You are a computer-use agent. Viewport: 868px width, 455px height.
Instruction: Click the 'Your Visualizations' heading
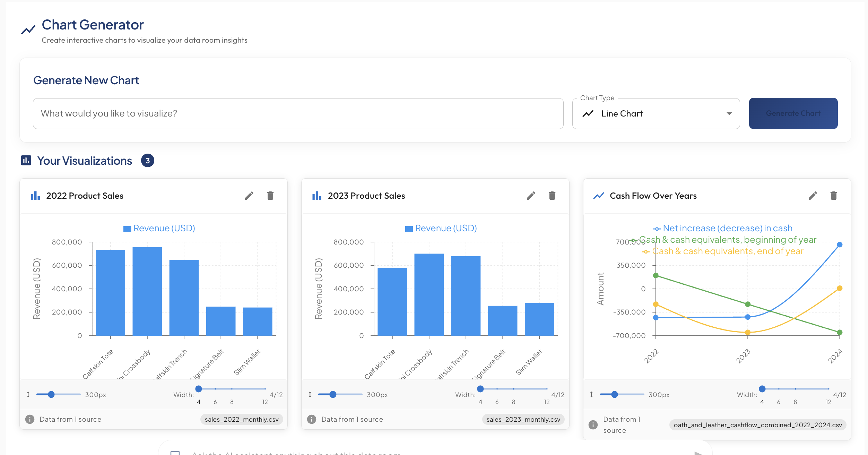click(x=85, y=161)
